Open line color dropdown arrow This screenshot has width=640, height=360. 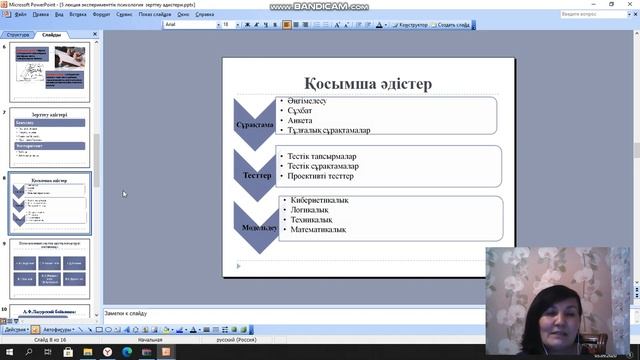(186, 329)
